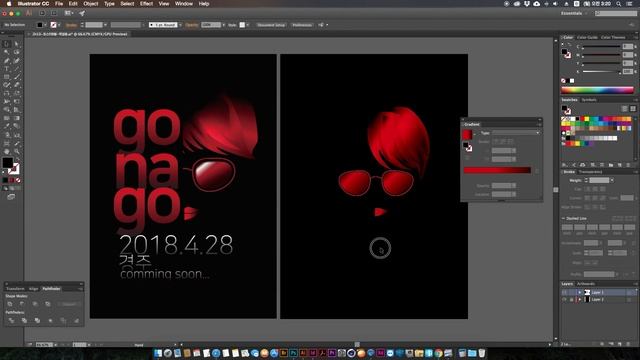
Task: Open the Window menu
Action: click(x=184, y=4)
